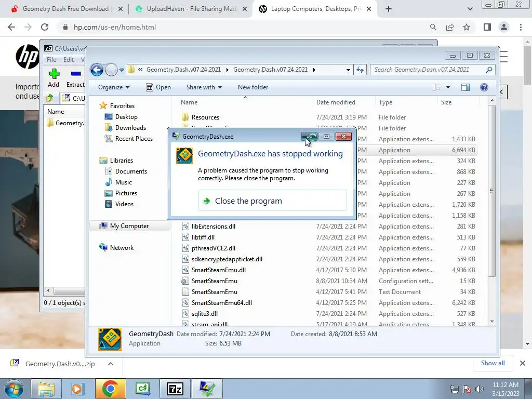Open the Share with dropdown
Image resolution: width=532 pixels, height=399 pixels.
point(204,87)
